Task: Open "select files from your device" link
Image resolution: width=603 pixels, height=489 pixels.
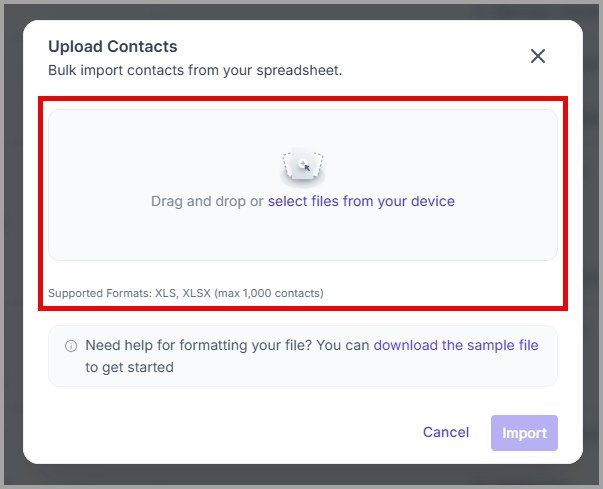Action: click(361, 201)
